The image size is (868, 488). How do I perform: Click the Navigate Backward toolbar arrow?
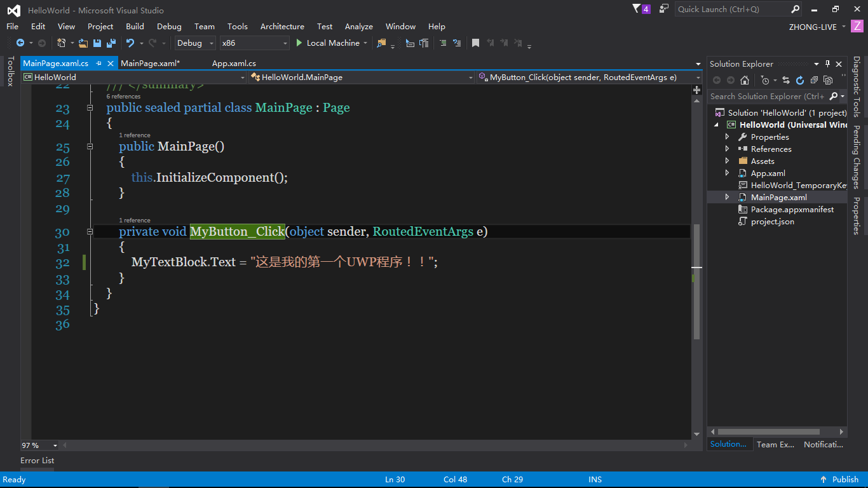[20, 43]
